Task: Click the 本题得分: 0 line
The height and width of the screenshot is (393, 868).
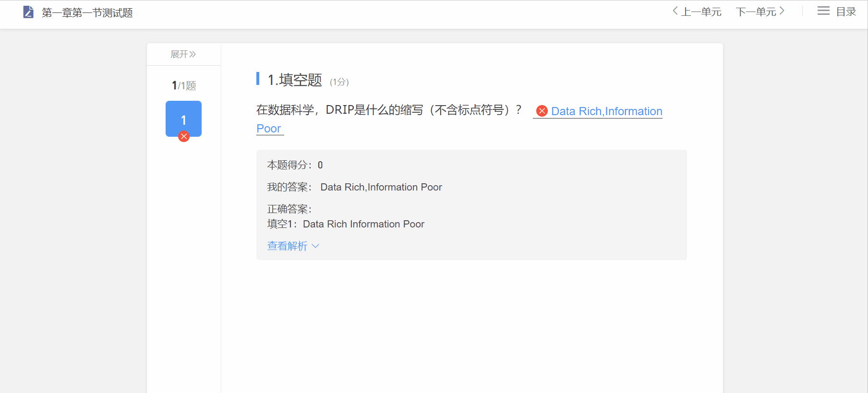Action: coord(295,165)
